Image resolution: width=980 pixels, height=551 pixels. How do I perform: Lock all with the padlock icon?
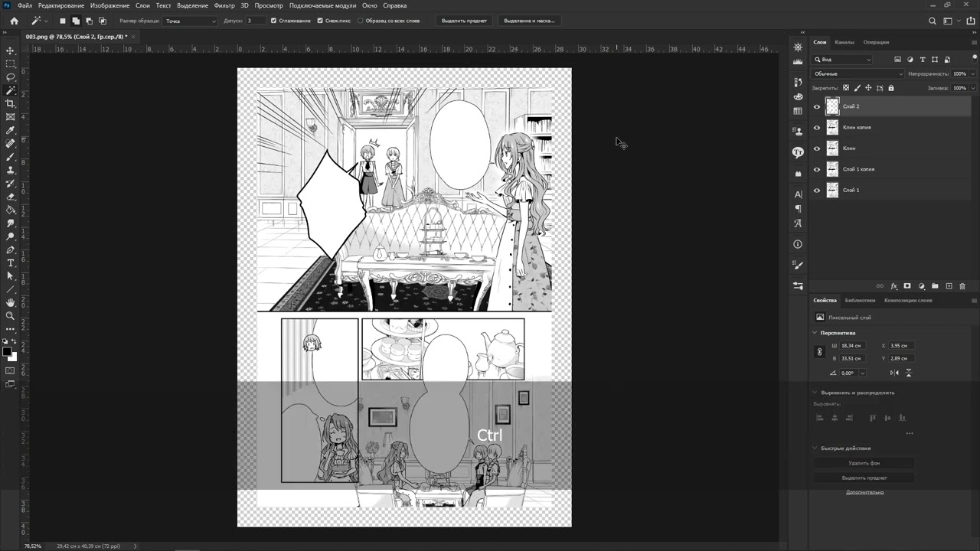(890, 88)
